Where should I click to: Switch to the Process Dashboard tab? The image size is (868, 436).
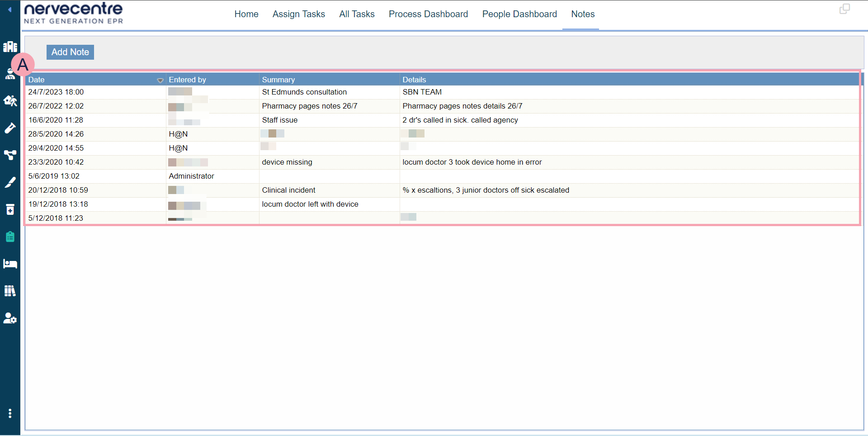428,14
